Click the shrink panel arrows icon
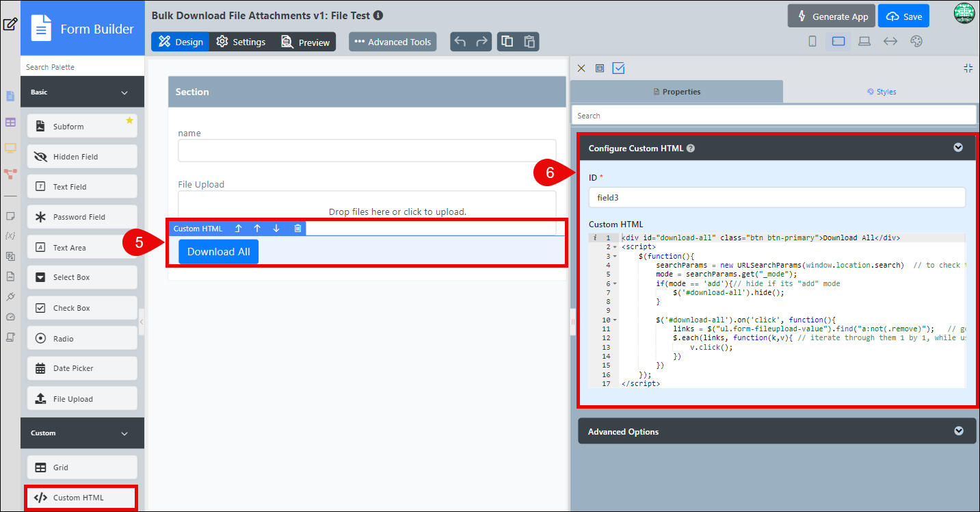 click(968, 68)
